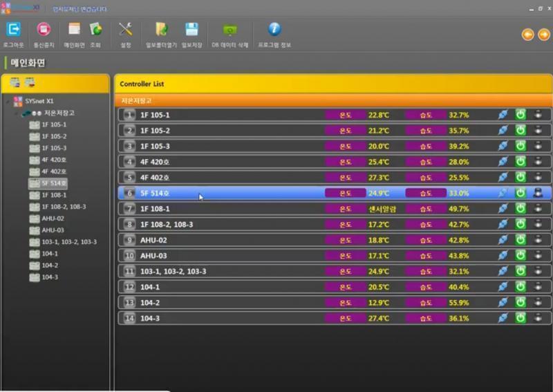
Task: Click the blue-accented icon in tree panel header
Action: pyautogui.click(x=15, y=82)
